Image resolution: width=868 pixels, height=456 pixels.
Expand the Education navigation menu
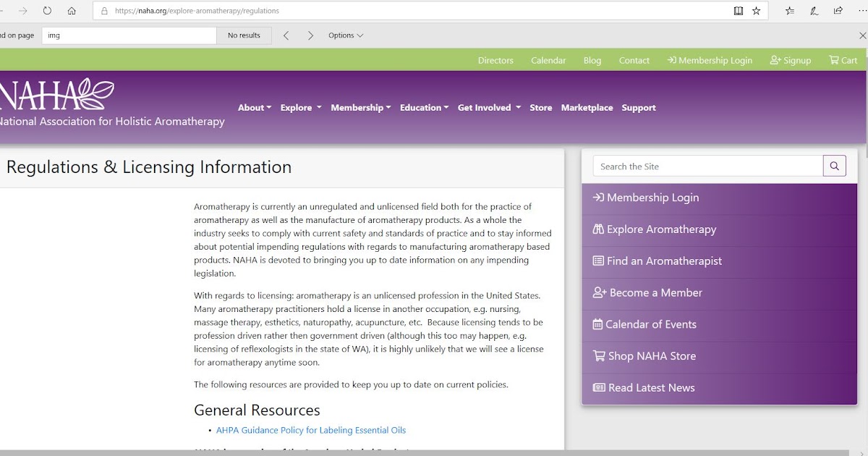pos(425,108)
